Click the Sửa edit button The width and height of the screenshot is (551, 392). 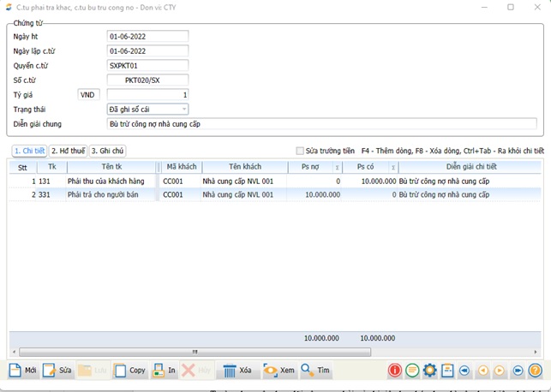point(57,371)
